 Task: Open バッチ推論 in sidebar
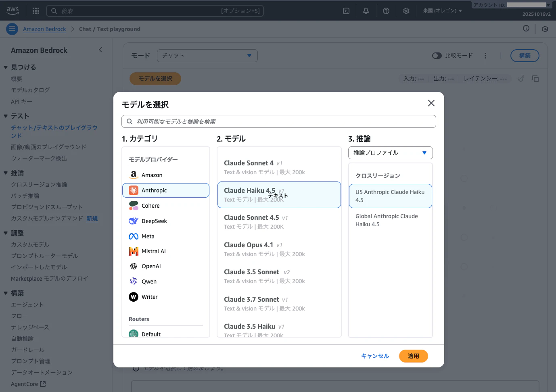(25, 196)
